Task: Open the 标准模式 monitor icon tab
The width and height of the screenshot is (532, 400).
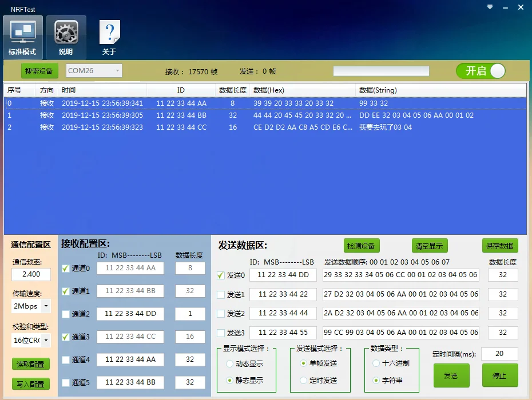Action: (x=23, y=37)
